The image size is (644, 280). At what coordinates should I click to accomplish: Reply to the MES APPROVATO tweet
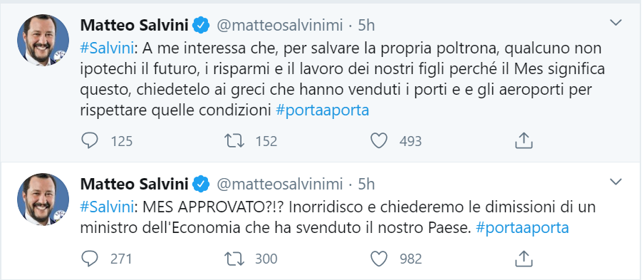click(x=90, y=259)
